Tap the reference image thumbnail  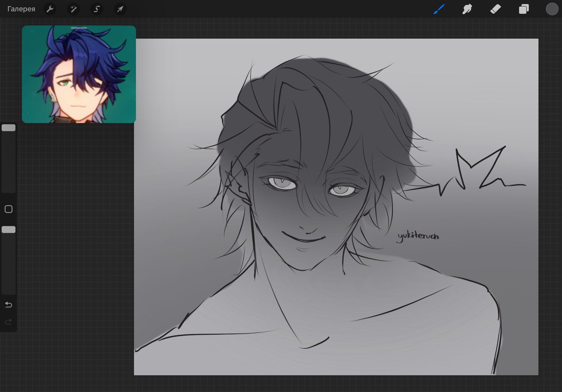pos(79,74)
